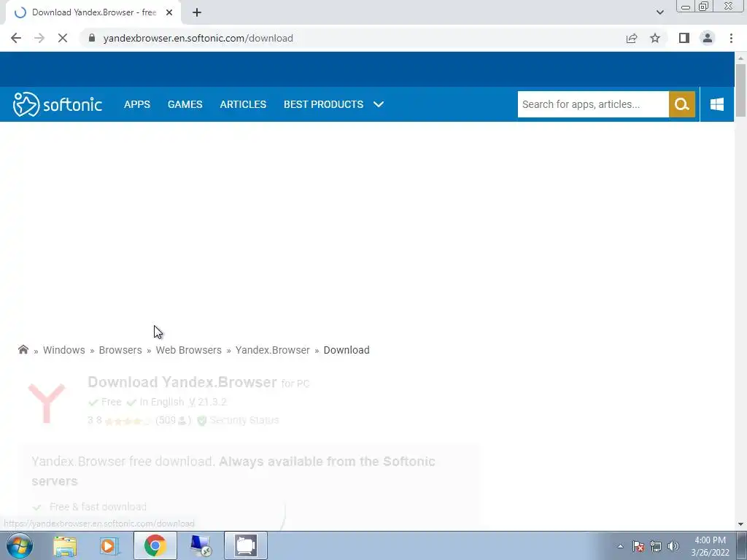The image size is (747, 560).
Task: Click the 509 user ratings count
Action: pyautogui.click(x=173, y=421)
